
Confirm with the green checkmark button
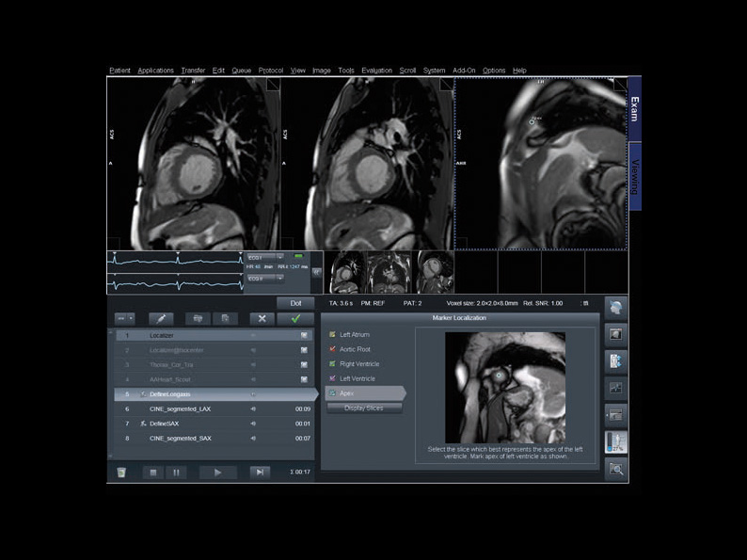click(x=295, y=319)
